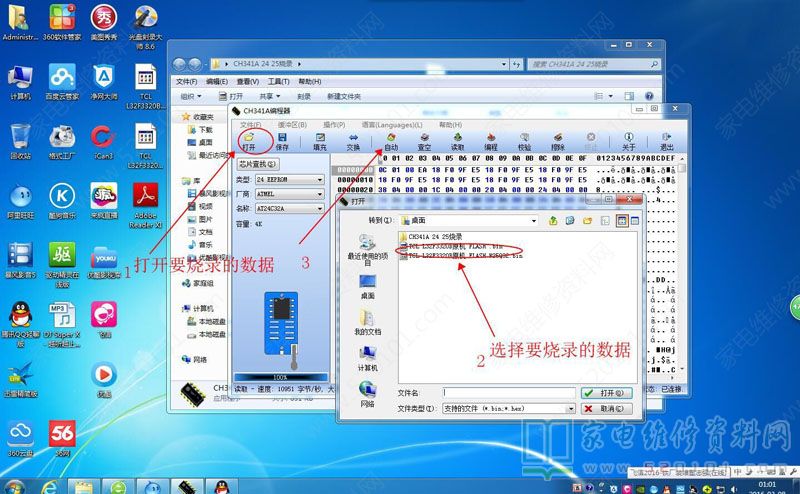Click 取消(C) button in Open dialog
The width and height of the screenshot is (800, 494).
click(x=607, y=409)
